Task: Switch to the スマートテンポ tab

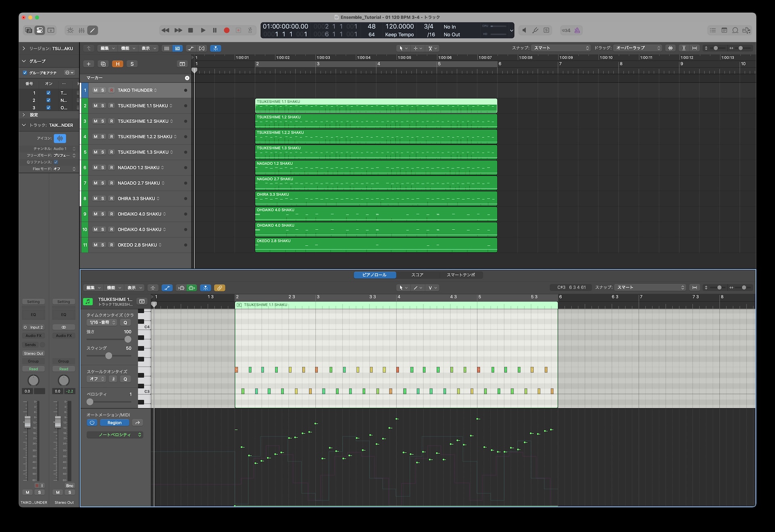Action: pyautogui.click(x=461, y=275)
